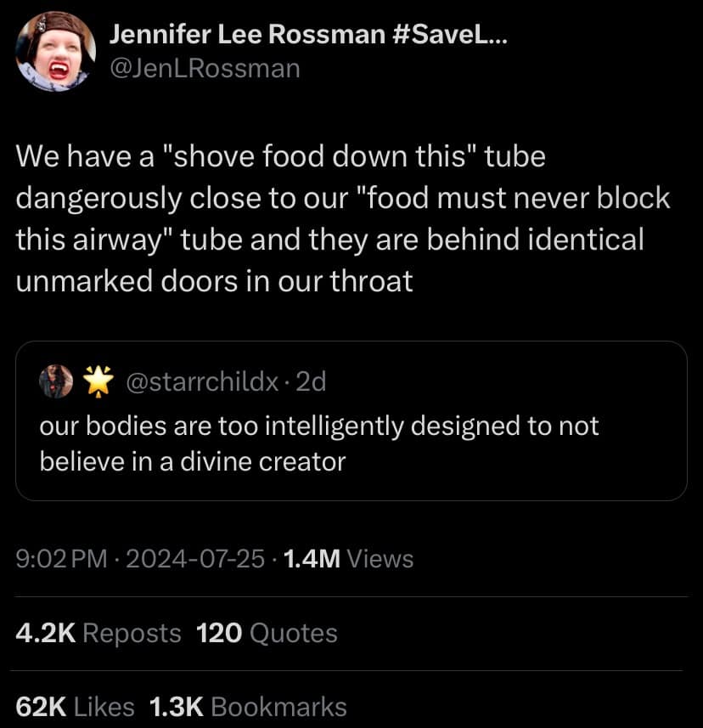
Task: Open Jennifer Lee Rossman's profile picture
Action: pyautogui.click(x=54, y=52)
